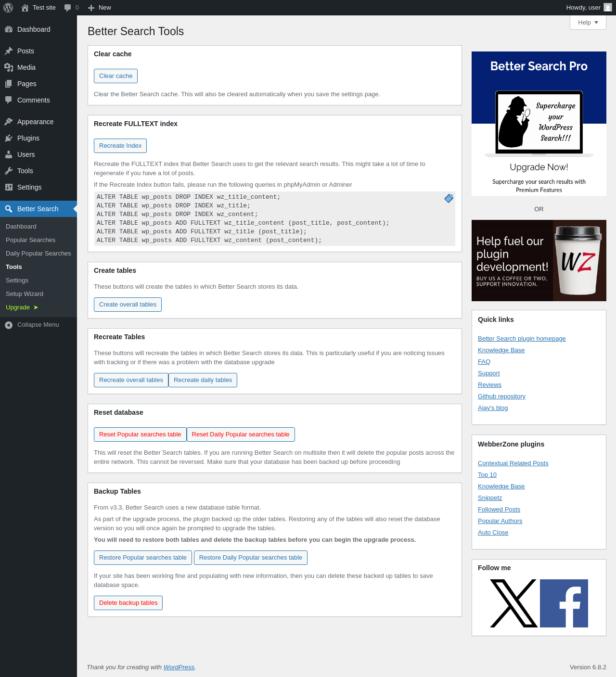
Task: Click the Clear cache button
Action: (x=115, y=76)
